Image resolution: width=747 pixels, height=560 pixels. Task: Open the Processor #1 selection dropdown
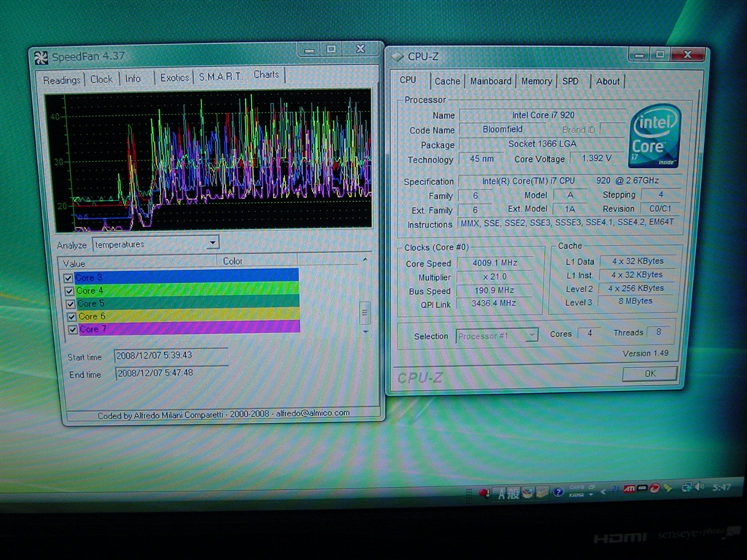pos(532,335)
